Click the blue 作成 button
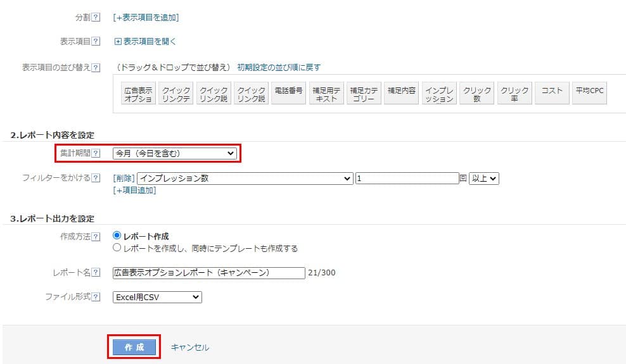This screenshot has width=626, height=364. coord(134,347)
